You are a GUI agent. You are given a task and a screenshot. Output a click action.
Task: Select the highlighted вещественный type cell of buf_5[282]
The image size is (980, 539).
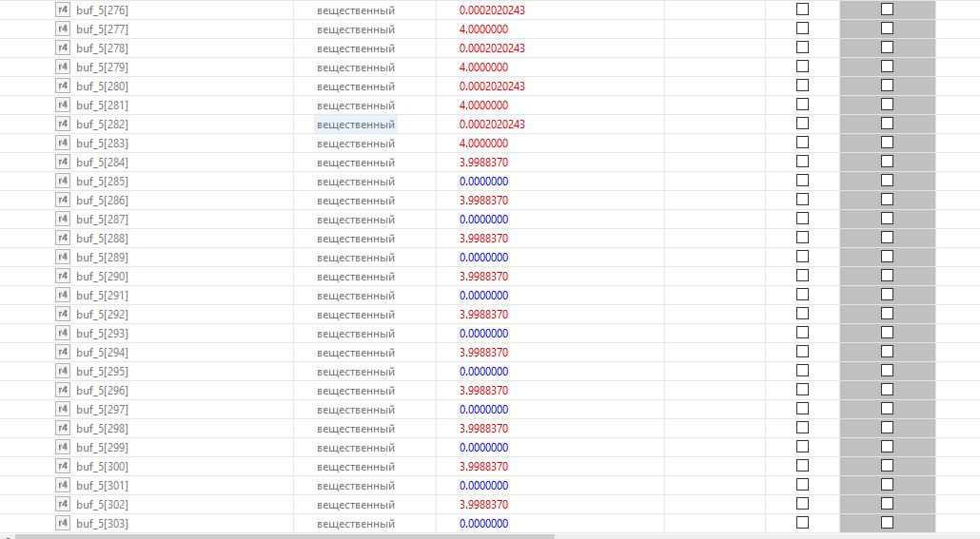click(x=355, y=125)
